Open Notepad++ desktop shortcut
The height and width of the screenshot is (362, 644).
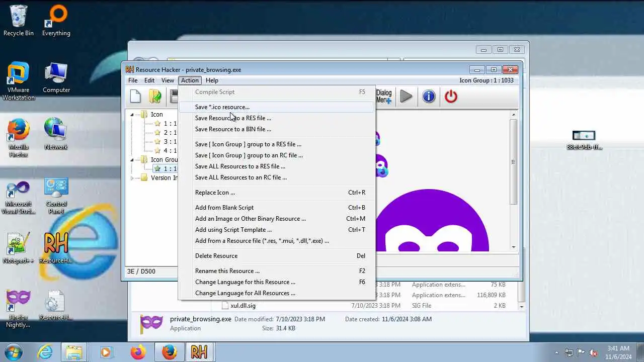[x=19, y=248]
